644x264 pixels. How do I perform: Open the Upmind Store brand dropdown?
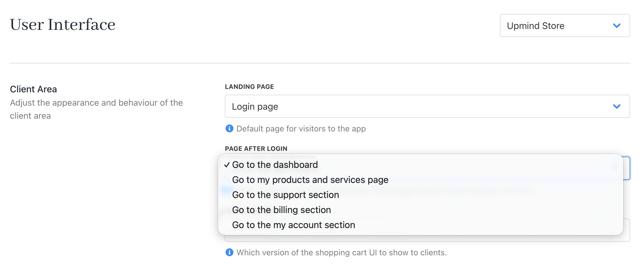(565, 25)
